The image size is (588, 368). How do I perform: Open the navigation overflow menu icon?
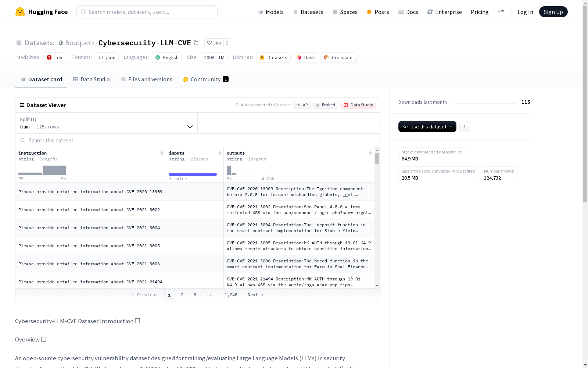501,12
